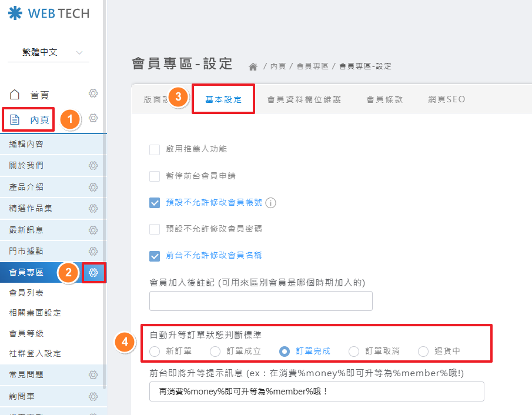Screen dimensions: 532x415
Task: Open 社群登入設定 in the sidebar
Action: [x=35, y=353]
